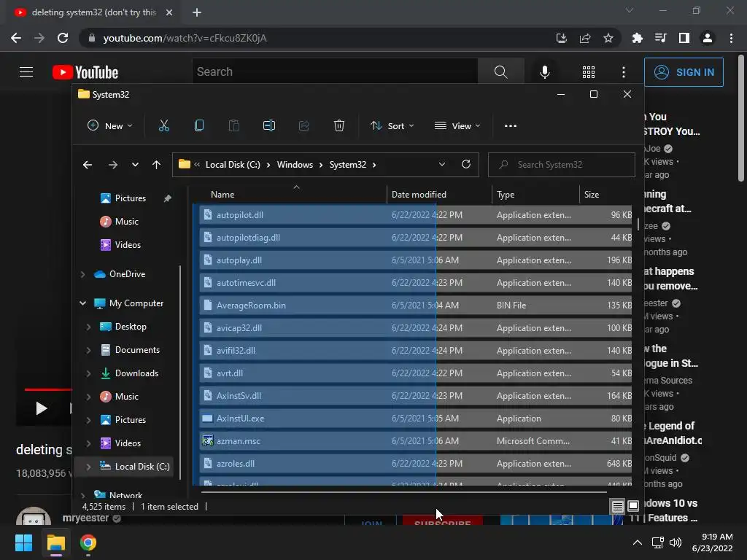Expand the OneDrive tree node

coord(83,274)
